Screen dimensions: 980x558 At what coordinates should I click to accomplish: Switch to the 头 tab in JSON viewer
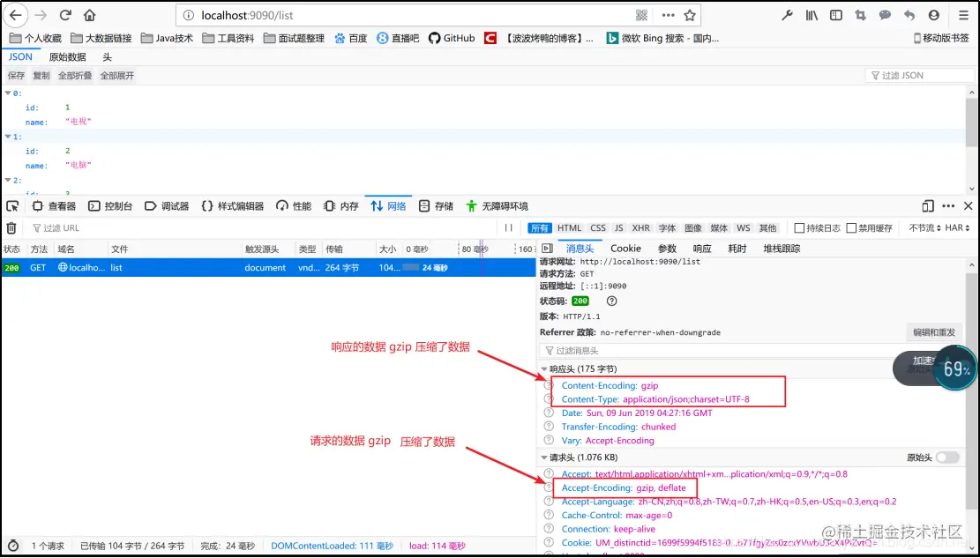click(x=107, y=57)
